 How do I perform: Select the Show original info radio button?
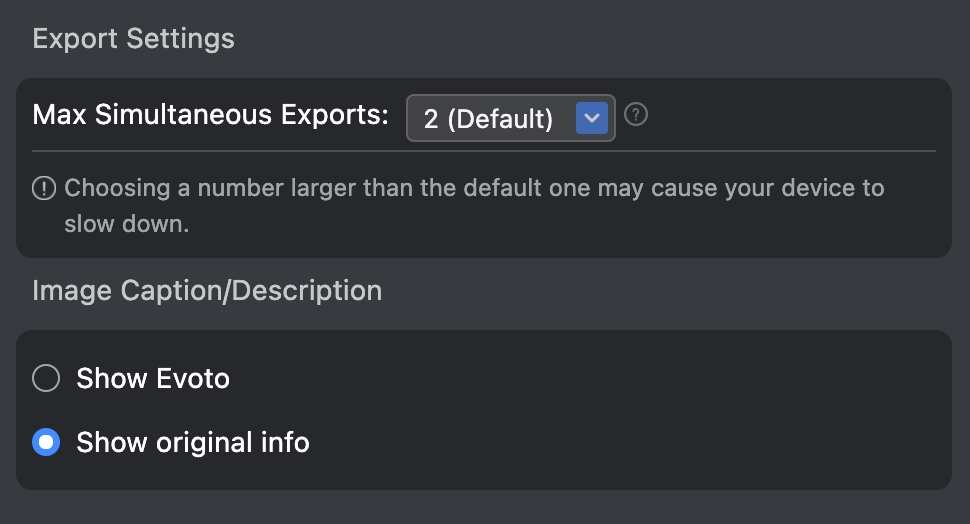(x=46, y=442)
